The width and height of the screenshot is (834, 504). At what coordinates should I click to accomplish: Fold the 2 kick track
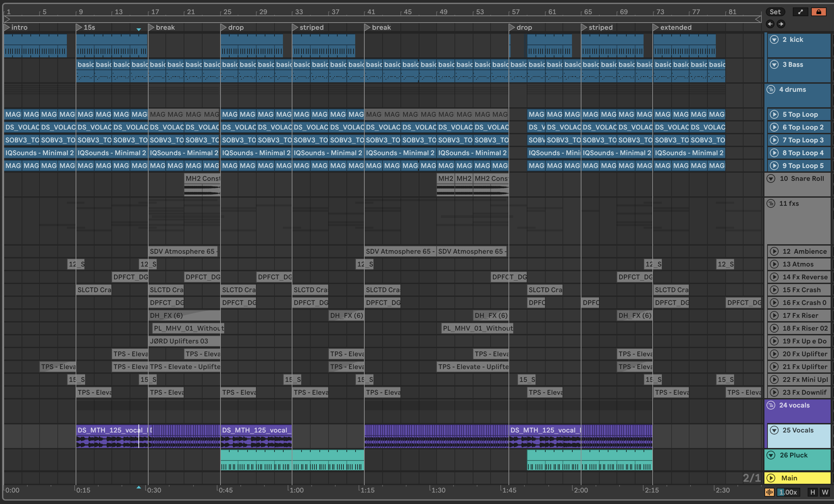click(x=774, y=39)
